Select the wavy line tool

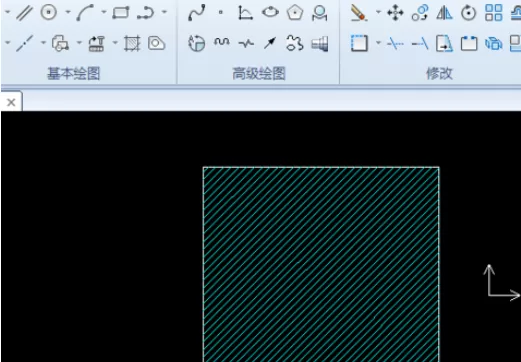(x=221, y=42)
